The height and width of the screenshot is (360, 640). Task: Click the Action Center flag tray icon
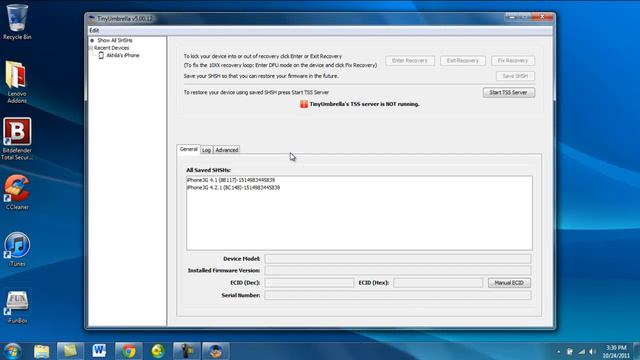point(570,351)
